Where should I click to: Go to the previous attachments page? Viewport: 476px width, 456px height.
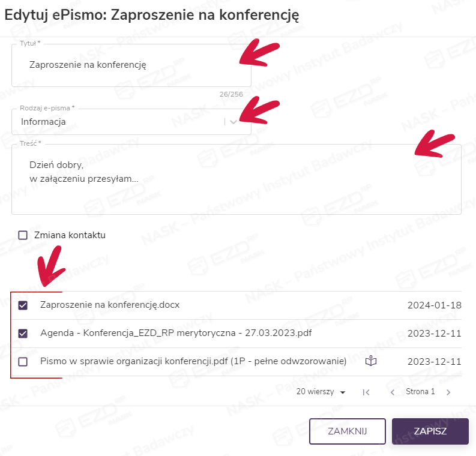393,392
